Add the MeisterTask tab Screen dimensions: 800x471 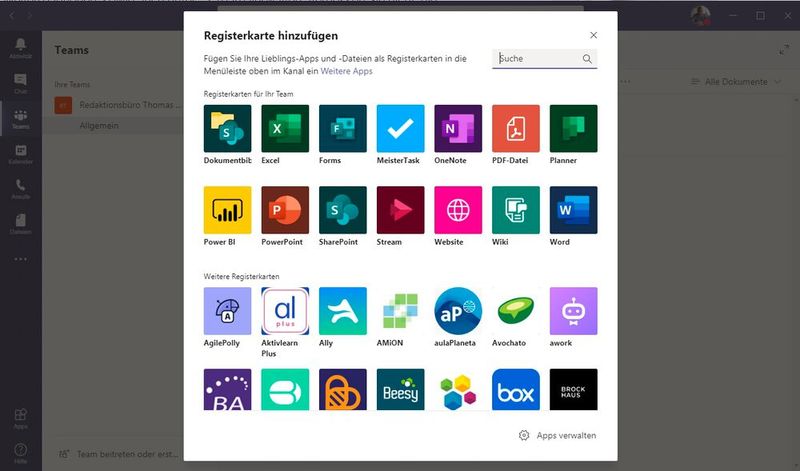click(x=400, y=129)
